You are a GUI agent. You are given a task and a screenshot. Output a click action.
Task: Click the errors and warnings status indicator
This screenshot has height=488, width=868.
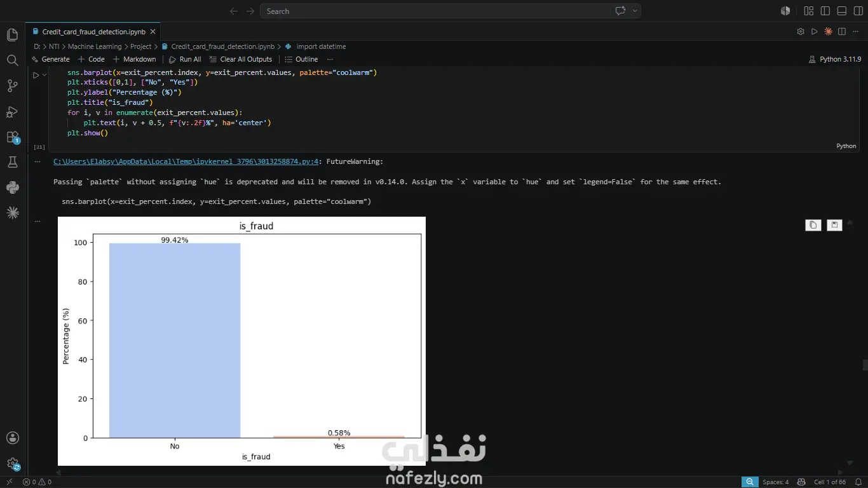tap(37, 482)
